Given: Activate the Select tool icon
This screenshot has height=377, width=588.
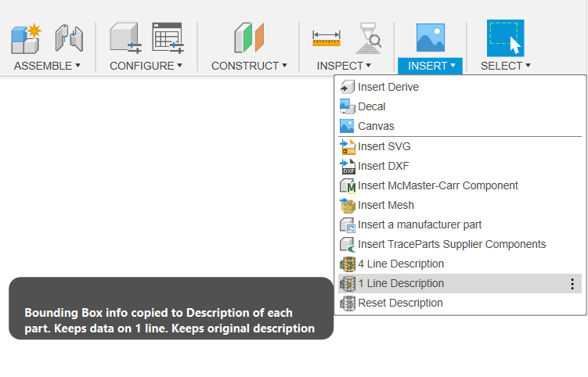Looking at the screenshot, I should 505,38.
